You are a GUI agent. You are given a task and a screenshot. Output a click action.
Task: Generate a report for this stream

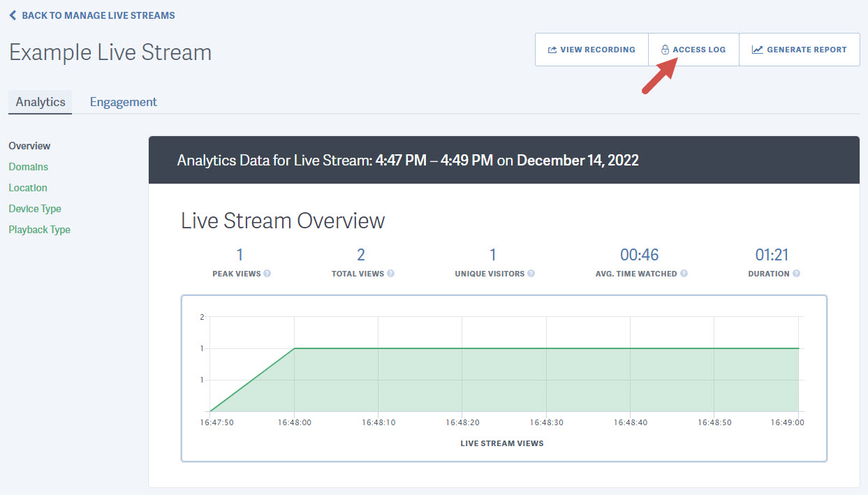click(800, 49)
